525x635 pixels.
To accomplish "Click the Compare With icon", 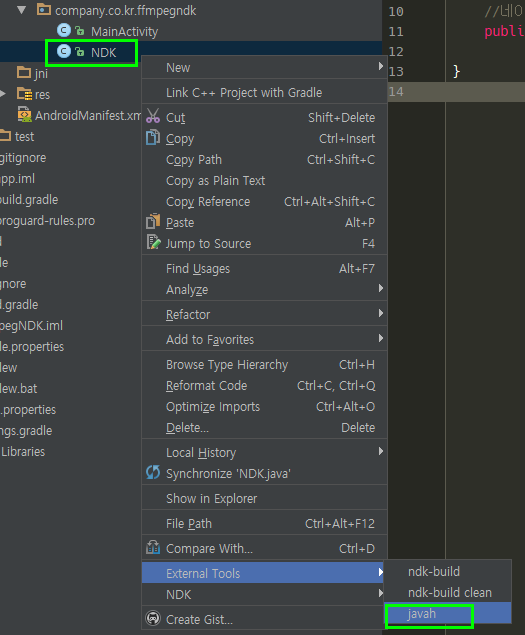I will click(153, 547).
